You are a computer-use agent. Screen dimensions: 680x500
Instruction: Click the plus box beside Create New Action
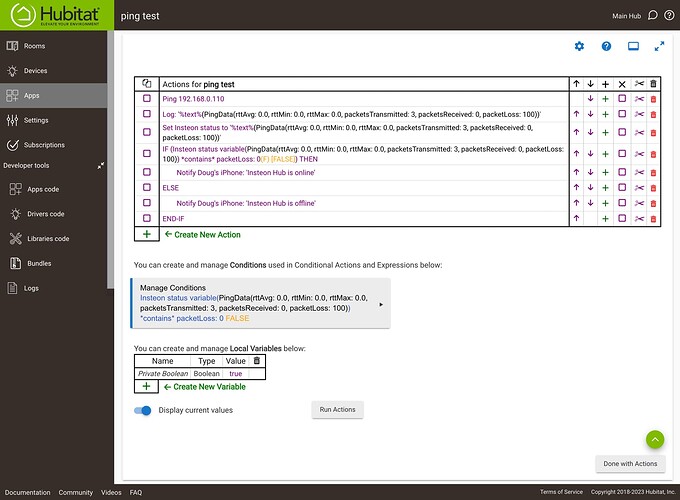pyautogui.click(x=147, y=234)
